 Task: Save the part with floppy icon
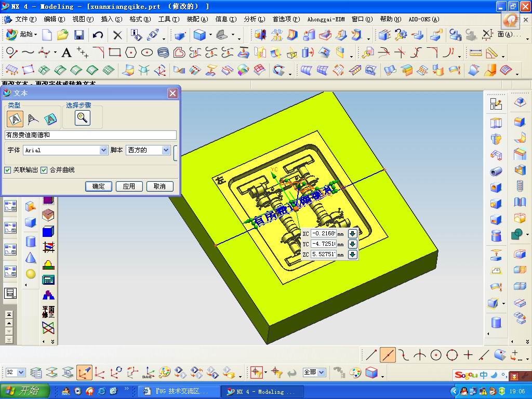click(79, 35)
